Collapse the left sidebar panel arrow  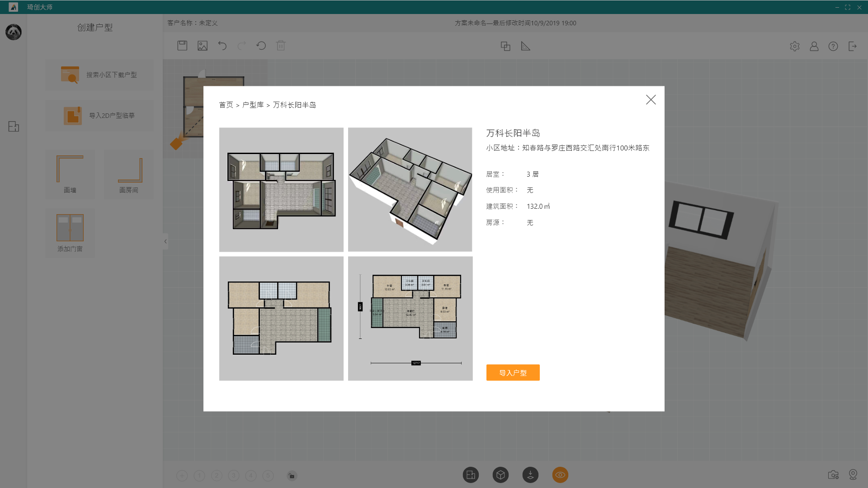tap(165, 241)
